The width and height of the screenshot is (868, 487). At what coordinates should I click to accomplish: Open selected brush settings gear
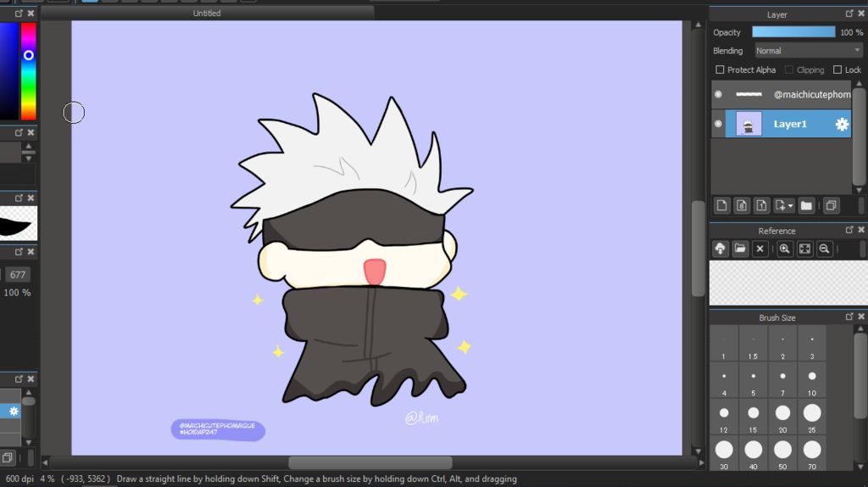coord(14,411)
